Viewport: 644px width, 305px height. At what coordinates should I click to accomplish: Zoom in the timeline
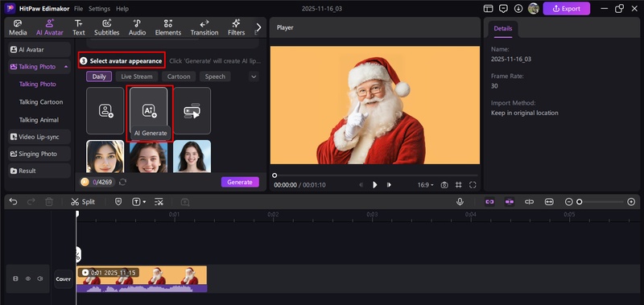[632, 201]
